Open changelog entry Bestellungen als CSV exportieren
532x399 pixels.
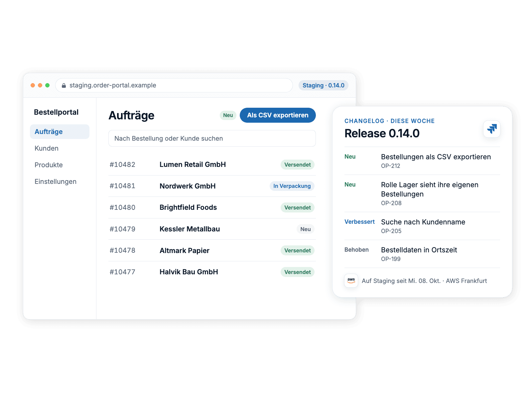click(x=436, y=157)
